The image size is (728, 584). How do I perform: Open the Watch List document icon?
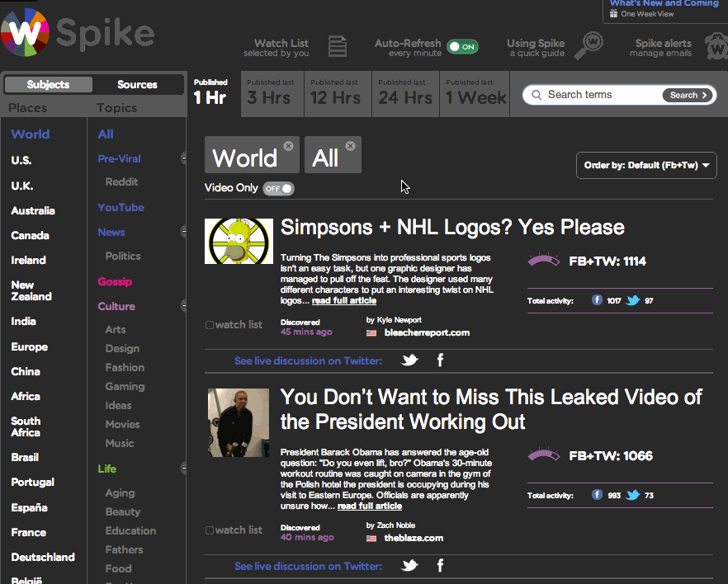[337, 47]
